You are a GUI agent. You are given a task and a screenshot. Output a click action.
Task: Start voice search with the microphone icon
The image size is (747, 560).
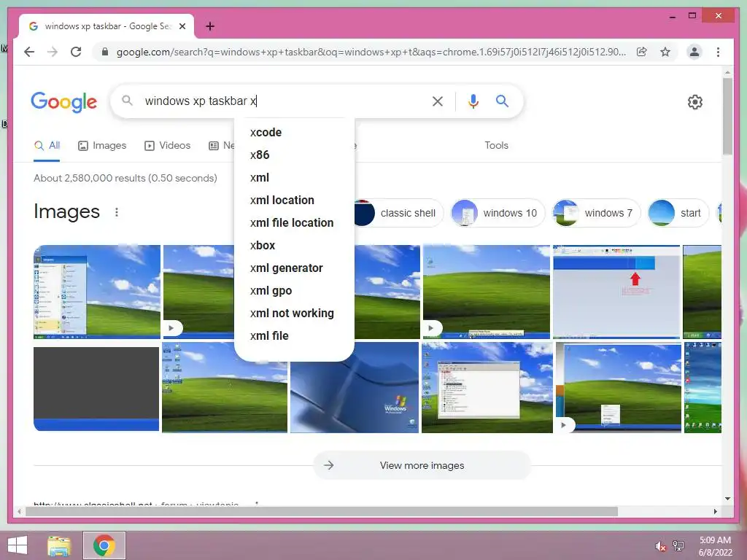point(473,101)
